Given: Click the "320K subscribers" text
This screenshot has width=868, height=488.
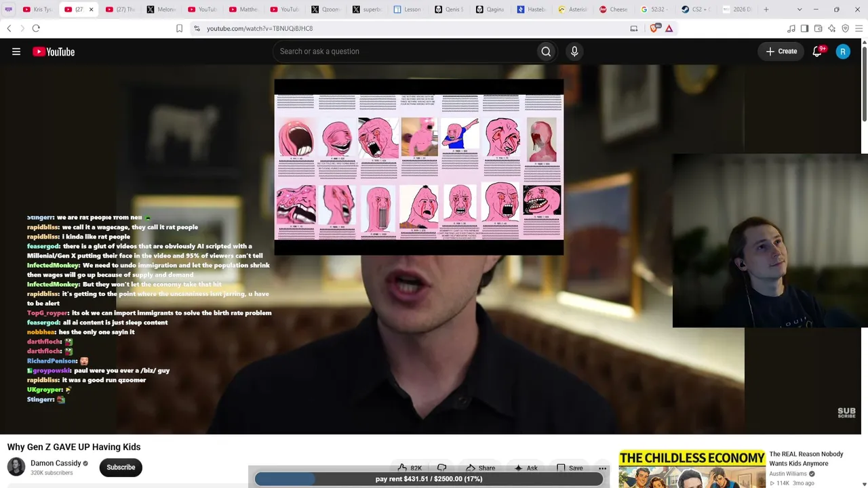Looking at the screenshot, I should (52, 472).
